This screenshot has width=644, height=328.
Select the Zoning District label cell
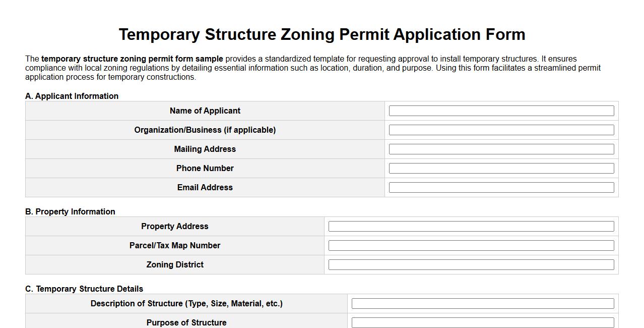pyautogui.click(x=174, y=264)
